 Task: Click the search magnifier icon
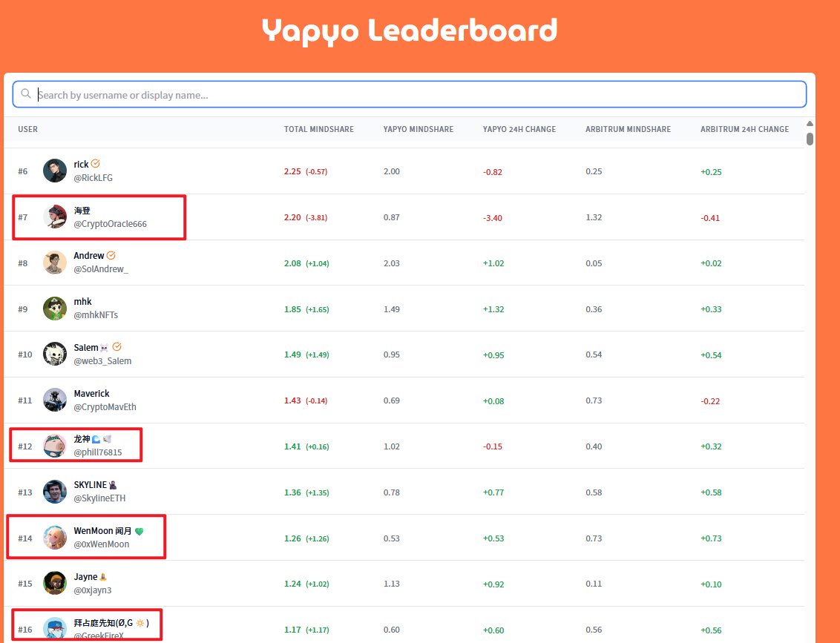pos(26,94)
